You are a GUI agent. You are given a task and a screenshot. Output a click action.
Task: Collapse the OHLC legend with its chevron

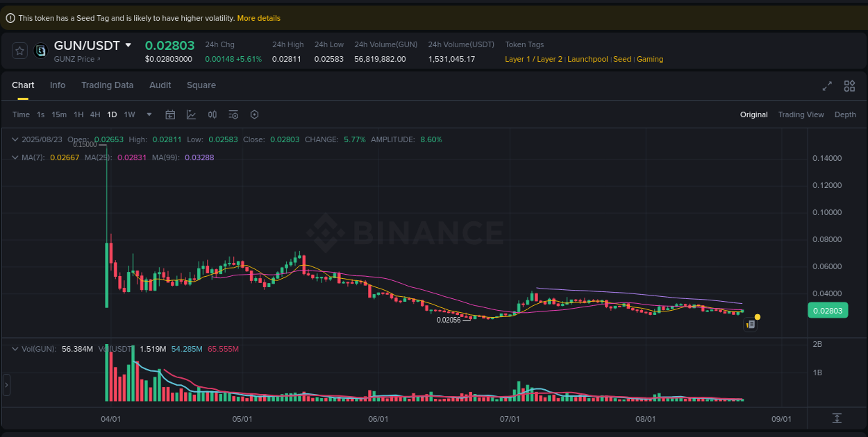pyautogui.click(x=15, y=139)
